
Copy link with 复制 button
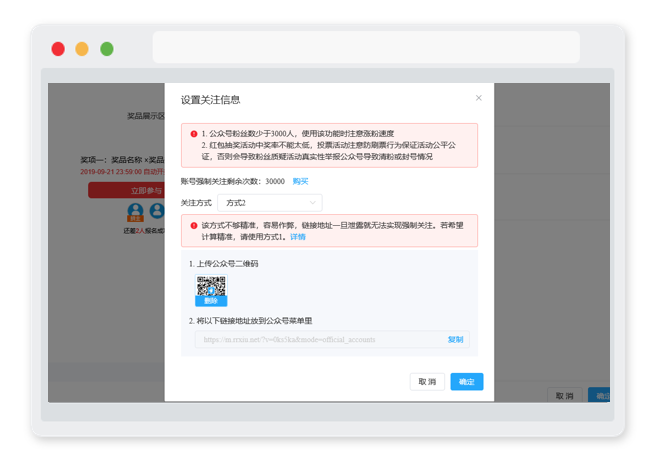(455, 340)
